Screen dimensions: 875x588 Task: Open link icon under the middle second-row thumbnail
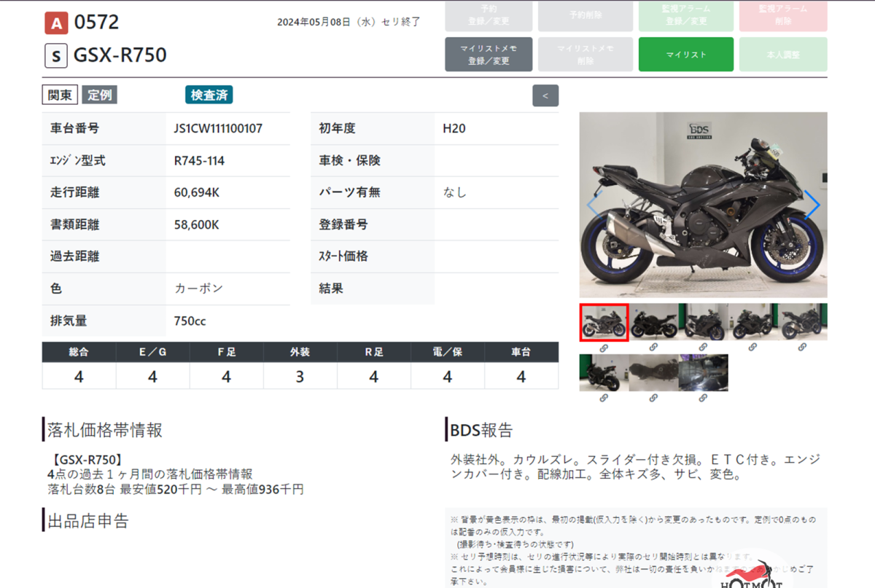pyautogui.click(x=653, y=398)
